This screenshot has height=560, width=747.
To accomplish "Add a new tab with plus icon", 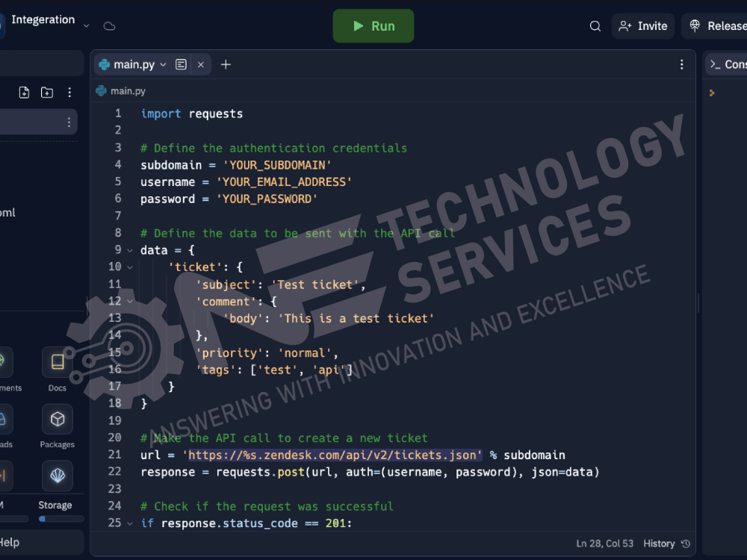I will click(x=226, y=65).
